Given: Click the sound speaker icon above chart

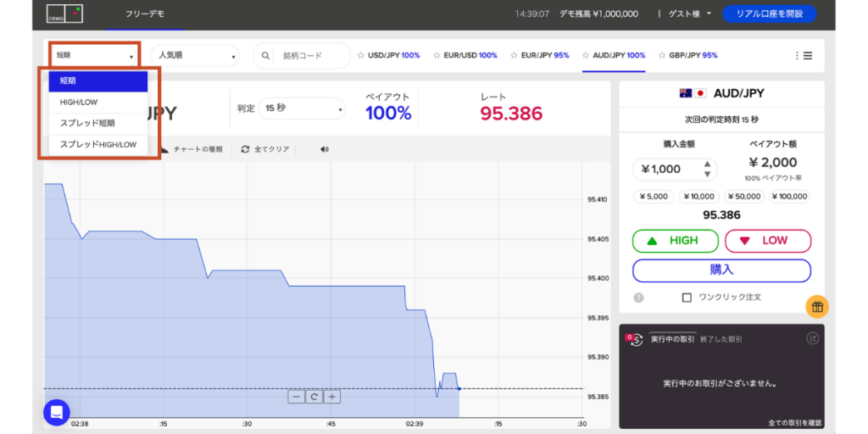Looking at the screenshot, I should pos(324,149).
